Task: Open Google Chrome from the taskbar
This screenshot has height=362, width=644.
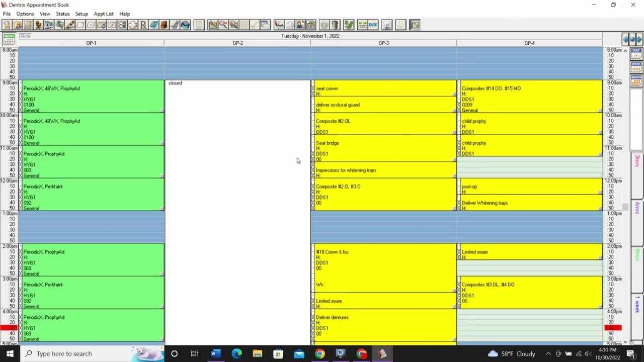Action: pyautogui.click(x=319, y=353)
